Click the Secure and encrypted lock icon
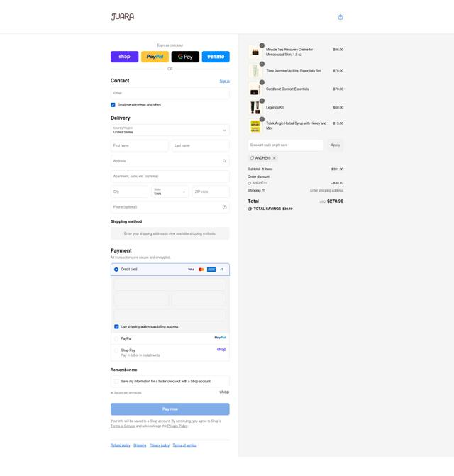454x476 pixels. coord(112,393)
